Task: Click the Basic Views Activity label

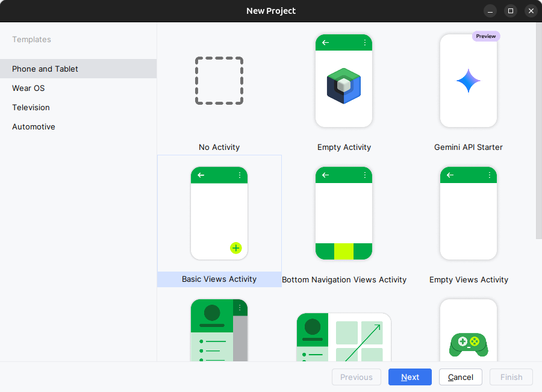Action: (x=219, y=279)
